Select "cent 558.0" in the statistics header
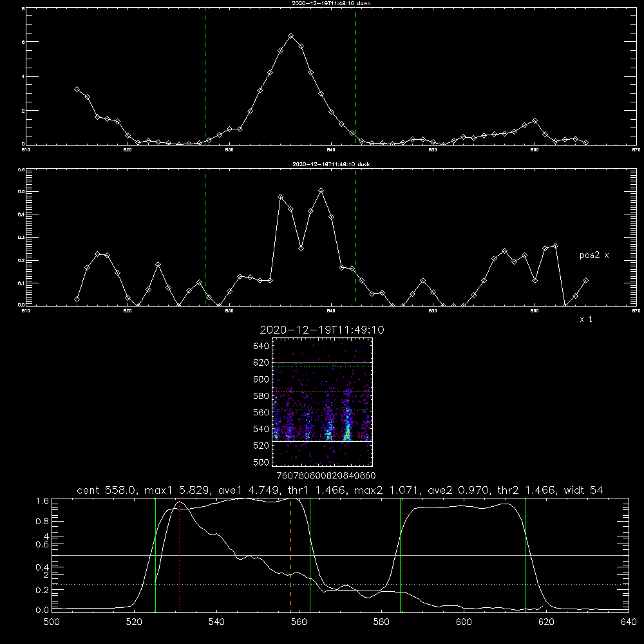Viewport: 644px width, 644px height. click(106, 490)
